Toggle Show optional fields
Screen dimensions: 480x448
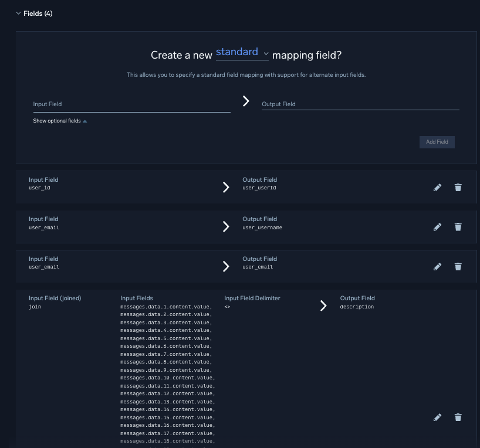(60, 121)
